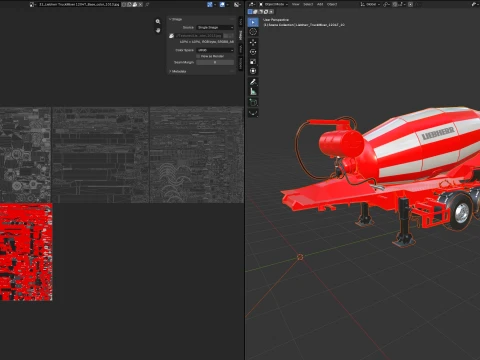Open the gizmo options dropdown arrow in image editor
Screen dimensions: 480x360
(x=215, y=4)
